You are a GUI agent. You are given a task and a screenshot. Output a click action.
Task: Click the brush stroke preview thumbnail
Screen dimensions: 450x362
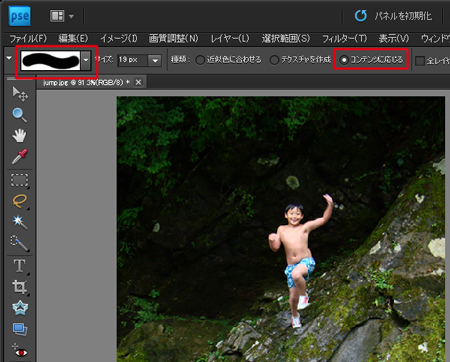pos(50,60)
